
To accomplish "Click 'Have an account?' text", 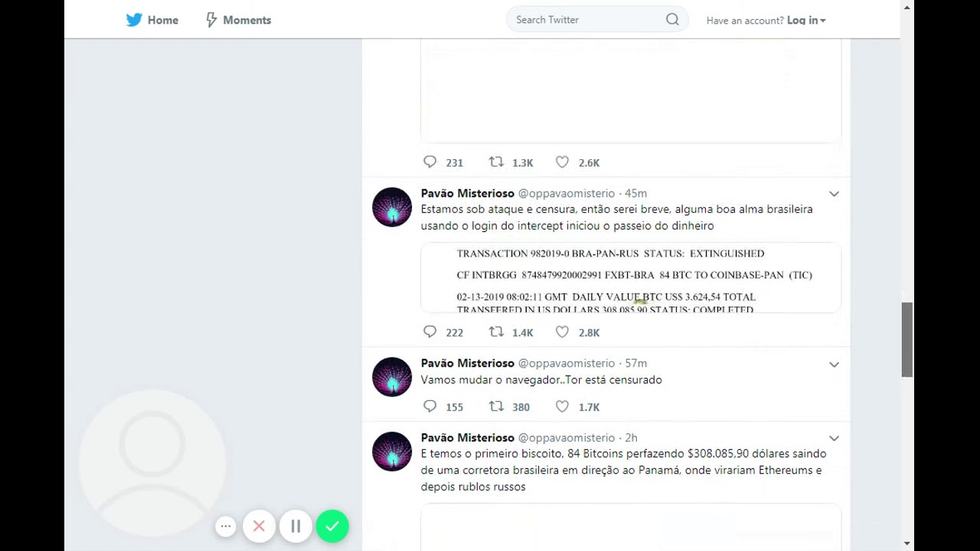I will click(x=745, y=21).
